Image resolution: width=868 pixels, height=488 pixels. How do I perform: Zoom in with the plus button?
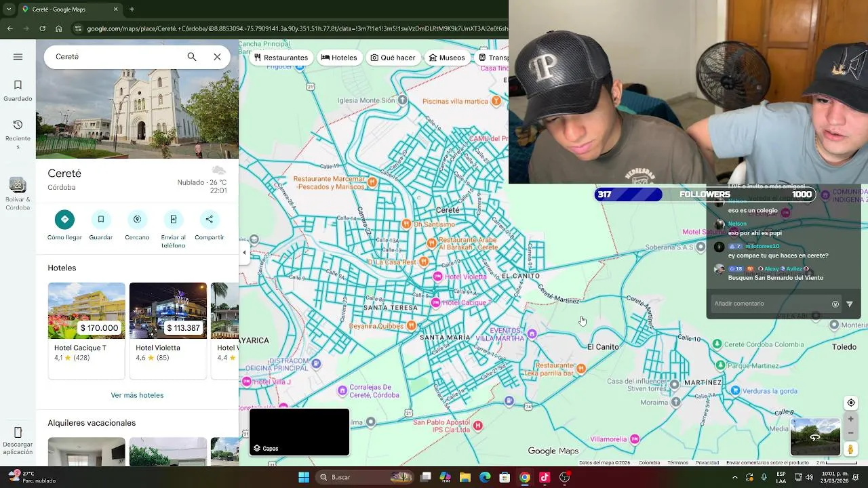851,419
